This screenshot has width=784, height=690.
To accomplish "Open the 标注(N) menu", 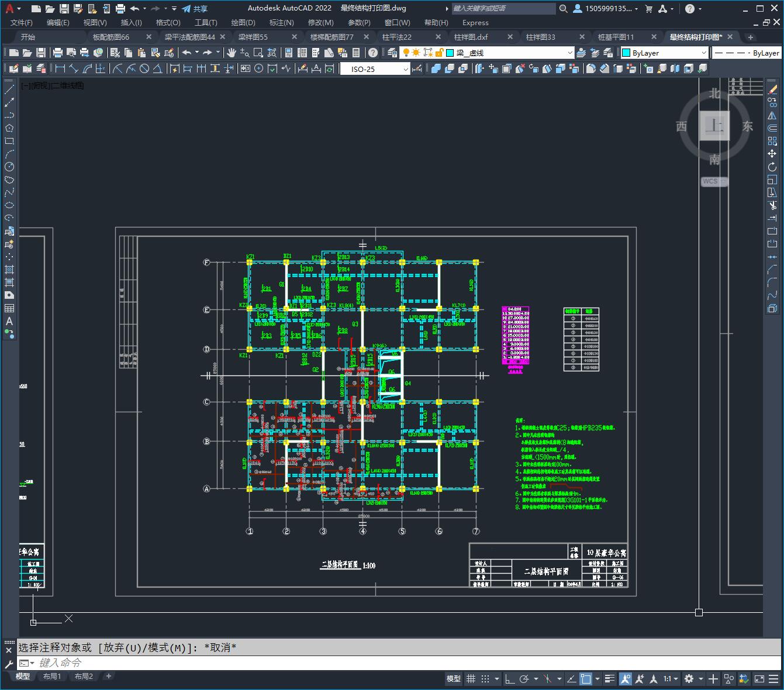I will [x=281, y=22].
